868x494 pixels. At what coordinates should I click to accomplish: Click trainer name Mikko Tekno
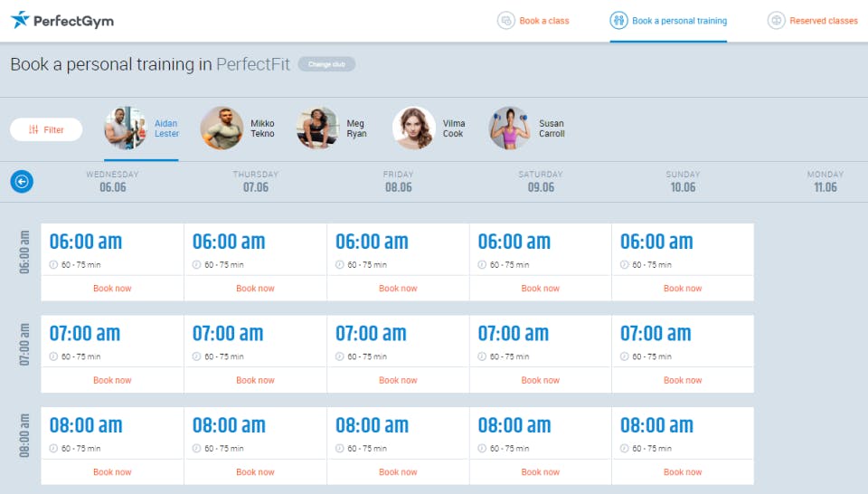click(x=262, y=128)
